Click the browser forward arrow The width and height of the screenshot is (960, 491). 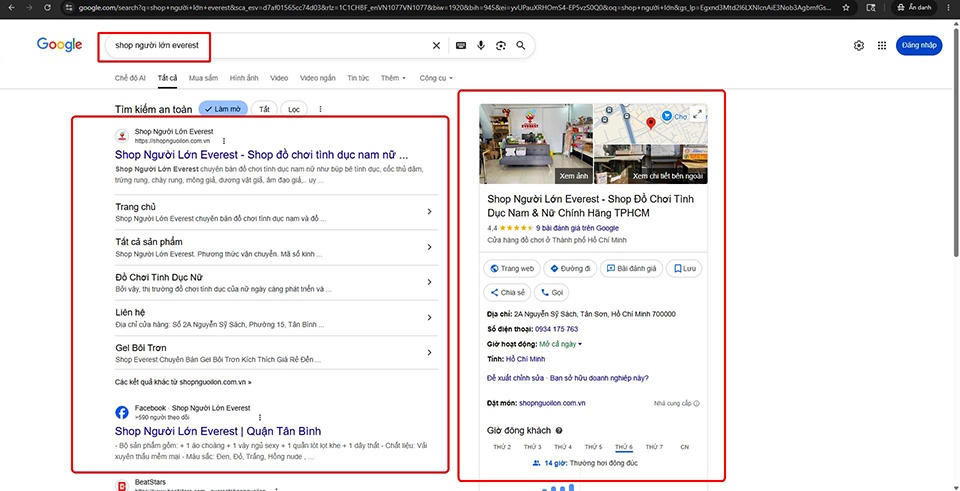[x=29, y=8]
